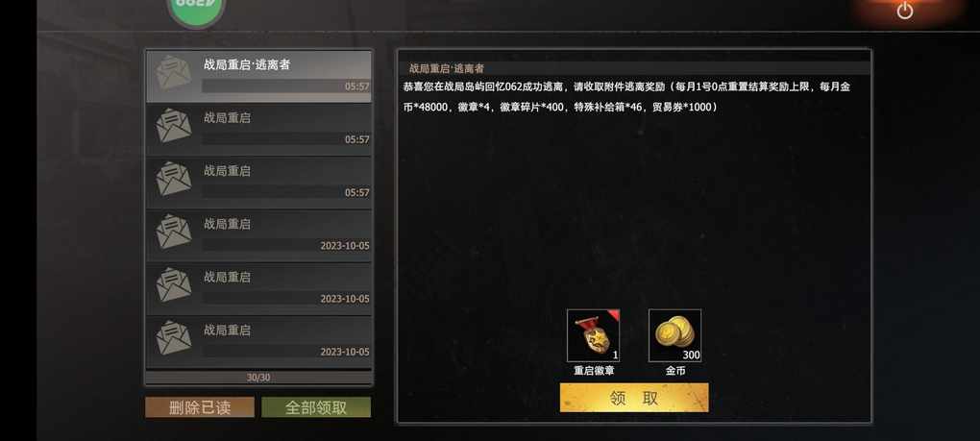Image resolution: width=980 pixels, height=441 pixels.
Task: Open the second 2023-10-05 mail envelope icon
Action: 173,284
